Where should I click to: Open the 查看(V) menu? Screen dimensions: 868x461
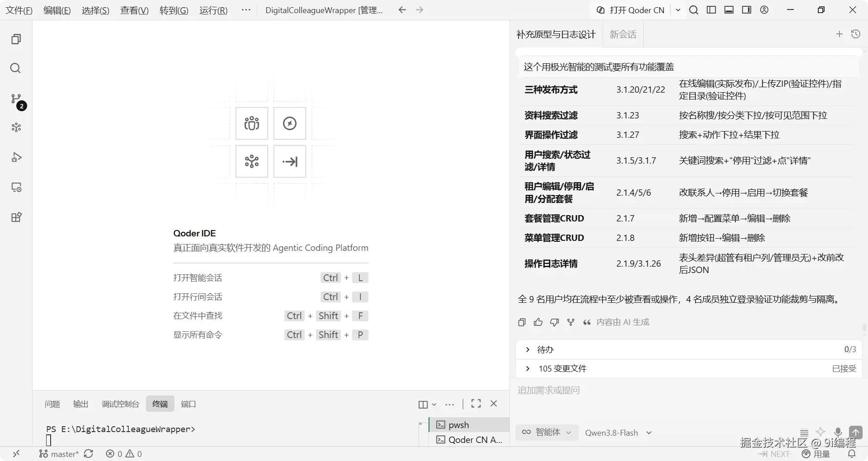point(134,10)
